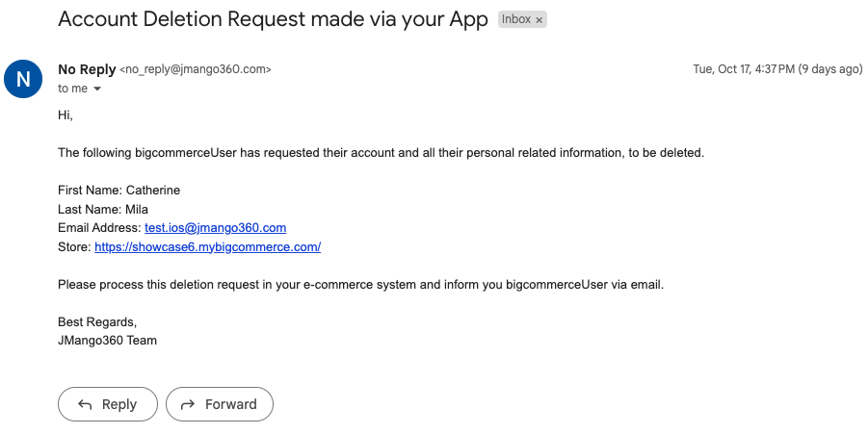The width and height of the screenshot is (868, 434).
Task: Click the "to me" recipient text
Action: point(72,89)
